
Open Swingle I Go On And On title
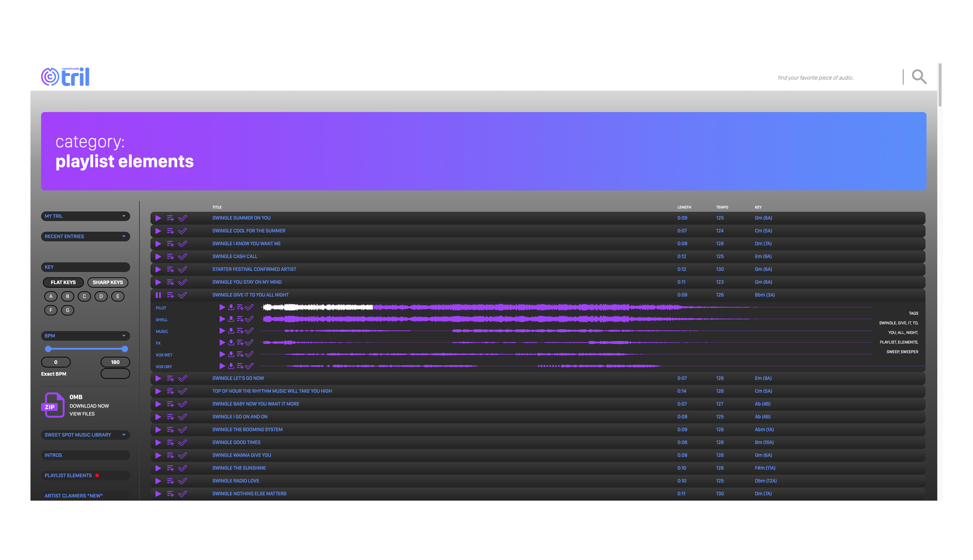click(x=240, y=417)
